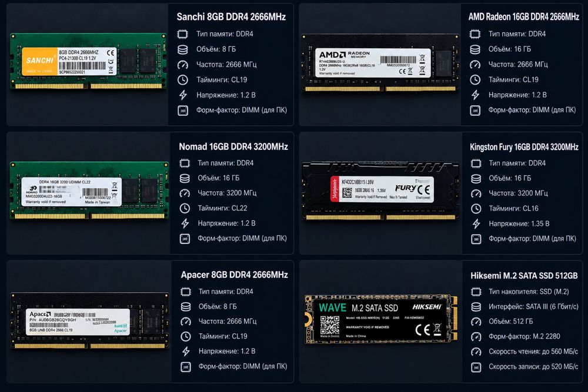The height and width of the screenshot is (392, 588).
Task: Select the Sanchi green RAM module photo
Action: point(89,61)
